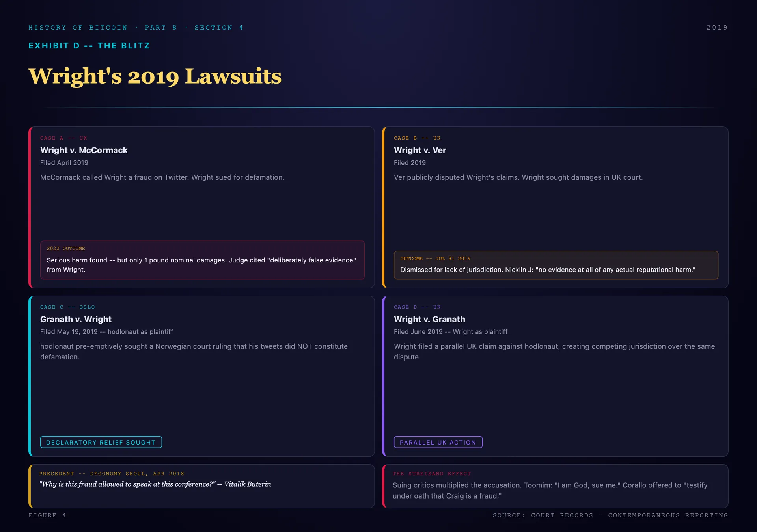Select the McCormack Twitter fraud description
The height and width of the screenshot is (532, 757).
(x=162, y=177)
